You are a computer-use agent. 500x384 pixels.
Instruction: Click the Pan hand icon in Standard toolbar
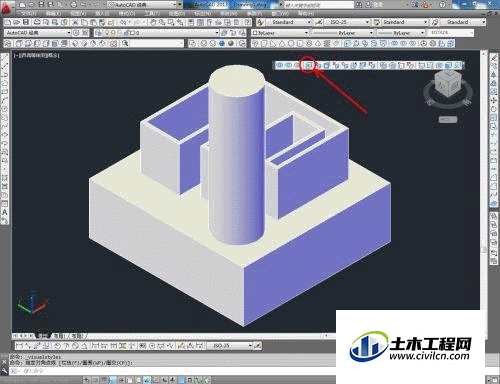click(x=153, y=22)
